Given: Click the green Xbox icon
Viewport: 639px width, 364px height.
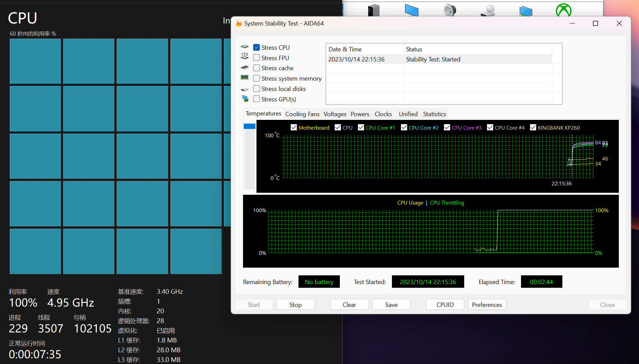Looking at the screenshot, I should 563,10.
